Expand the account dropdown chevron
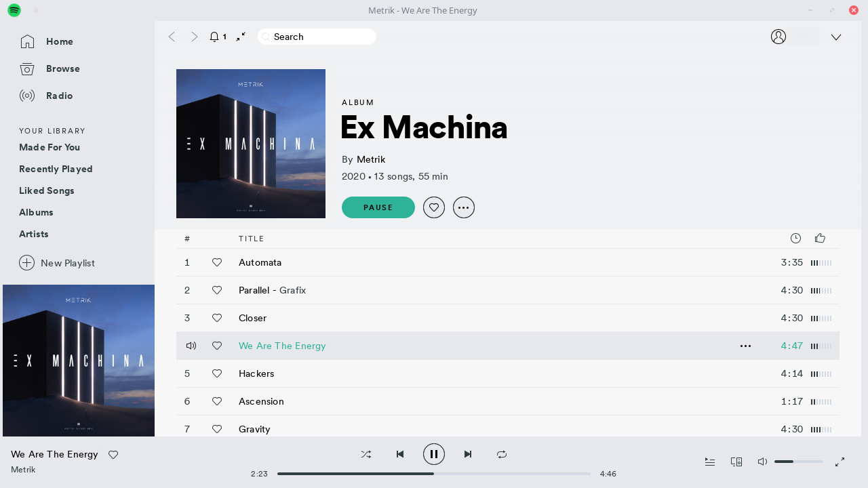868x488 pixels. coord(836,37)
